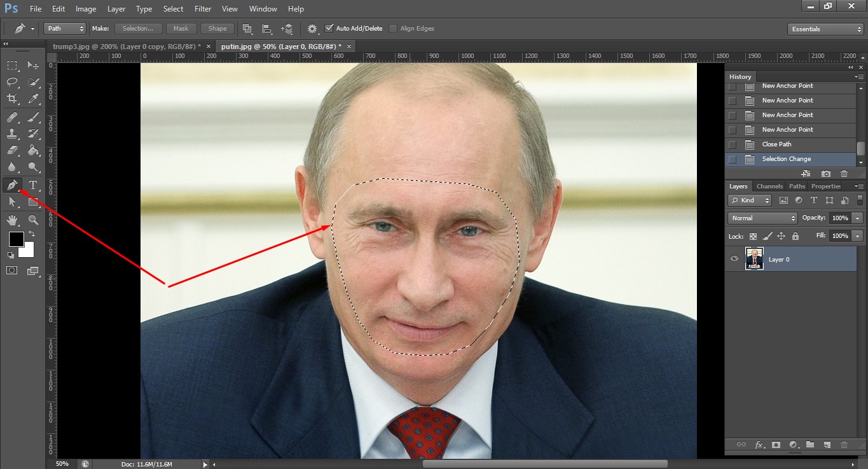Open the Filter menu
Viewport: 868px width, 469px height.
[x=203, y=9]
